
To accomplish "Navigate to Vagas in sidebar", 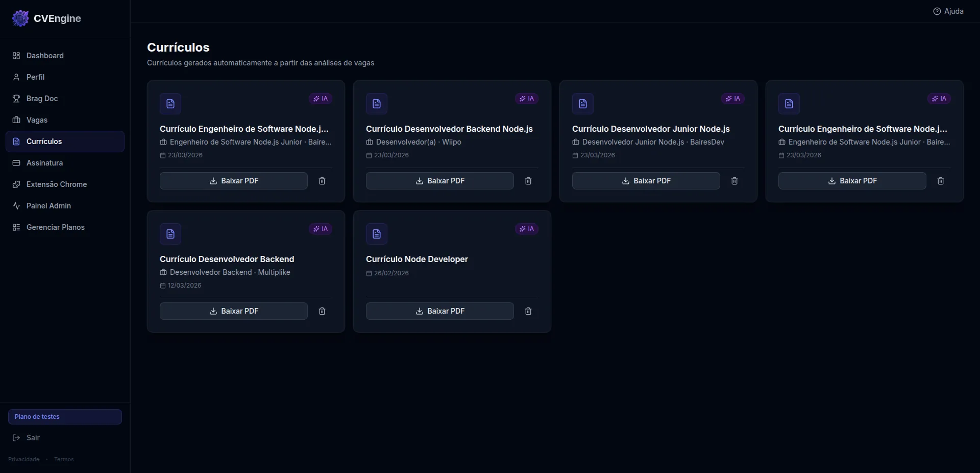I will 37,120.
